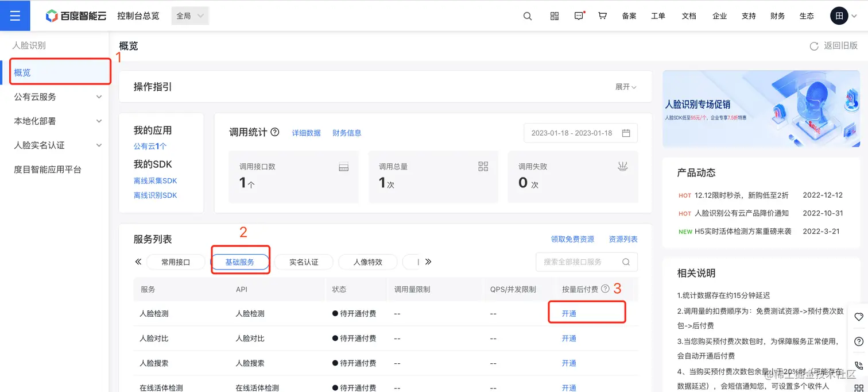The image size is (868, 392).
Task: Open 支持 in top navigation
Action: pyautogui.click(x=749, y=16)
